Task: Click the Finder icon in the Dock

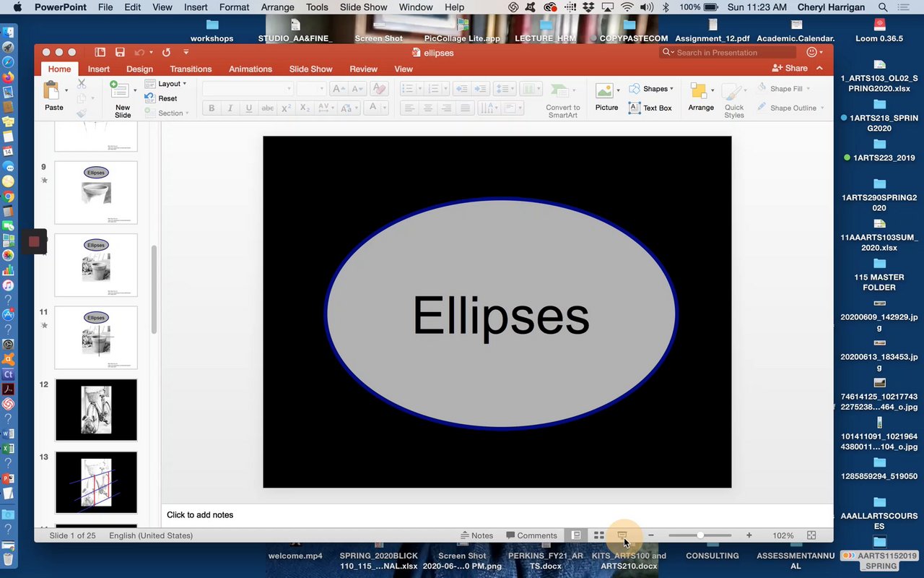Action: click(8, 33)
